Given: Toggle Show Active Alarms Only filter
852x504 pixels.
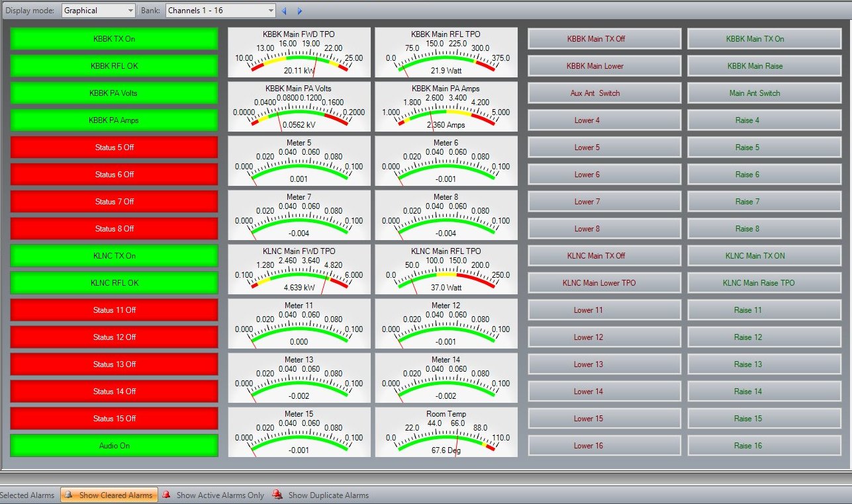Looking at the screenshot, I should [213, 495].
